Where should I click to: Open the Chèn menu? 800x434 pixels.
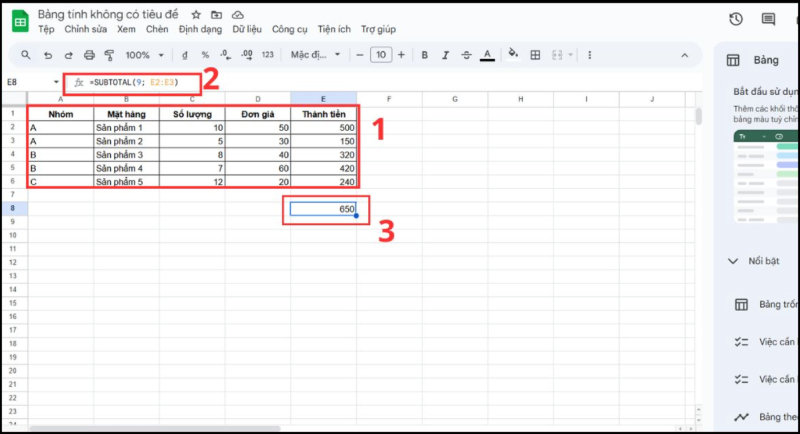coord(157,30)
